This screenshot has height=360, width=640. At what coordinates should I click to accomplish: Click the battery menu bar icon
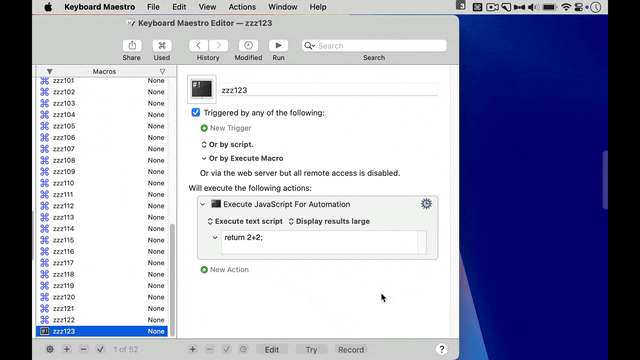549,7
